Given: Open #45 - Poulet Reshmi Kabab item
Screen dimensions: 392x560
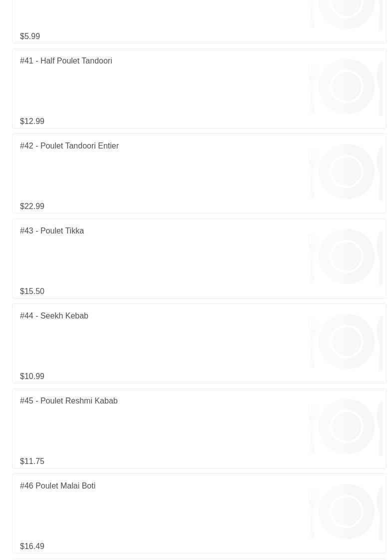Looking at the screenshot, I should click(x=69, y=401).
